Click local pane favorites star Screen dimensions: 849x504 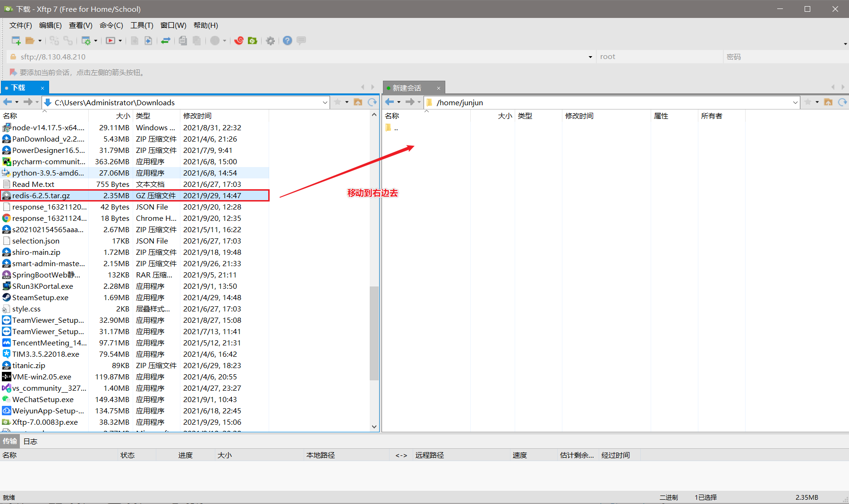tap(338, 102)
